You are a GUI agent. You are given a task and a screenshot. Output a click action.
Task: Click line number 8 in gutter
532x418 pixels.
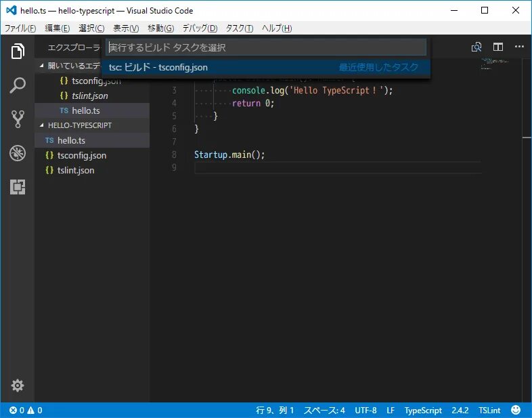pos(174,154)
